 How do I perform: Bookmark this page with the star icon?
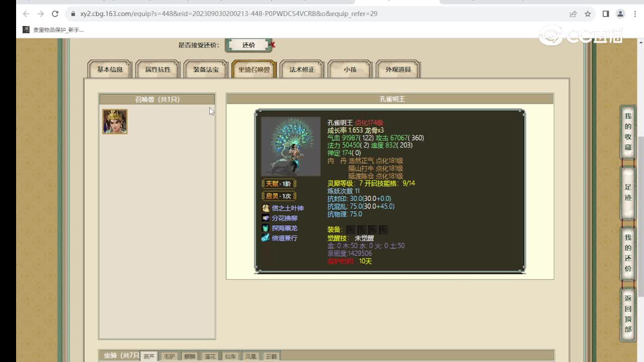click(588, 14)
